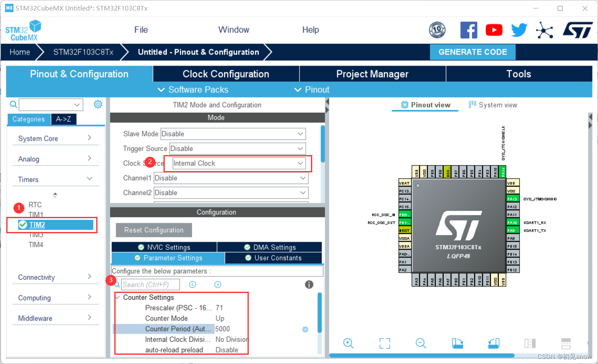Collapse the Counter Settings group
The width and height of the screenshot is (598, 364).
(118, 297)
